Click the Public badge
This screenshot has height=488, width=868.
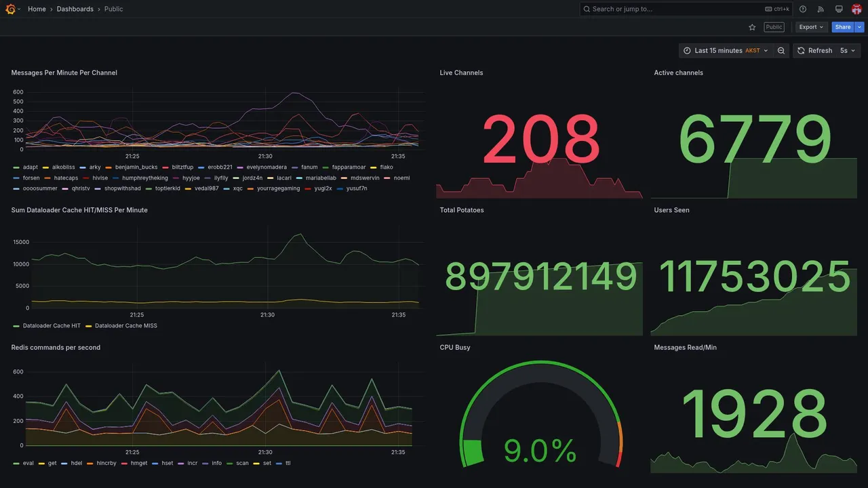tap(774, 27)
